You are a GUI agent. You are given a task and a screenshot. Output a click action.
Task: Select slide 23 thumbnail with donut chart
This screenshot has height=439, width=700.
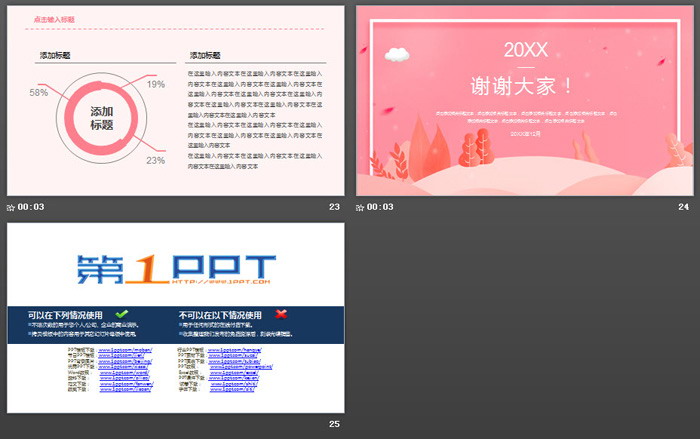[175, 100]
